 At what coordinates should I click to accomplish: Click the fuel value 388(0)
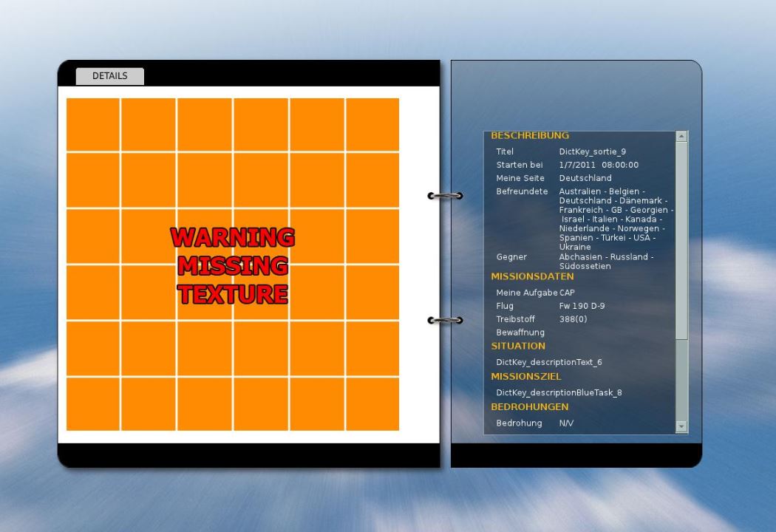click(573, 319)
